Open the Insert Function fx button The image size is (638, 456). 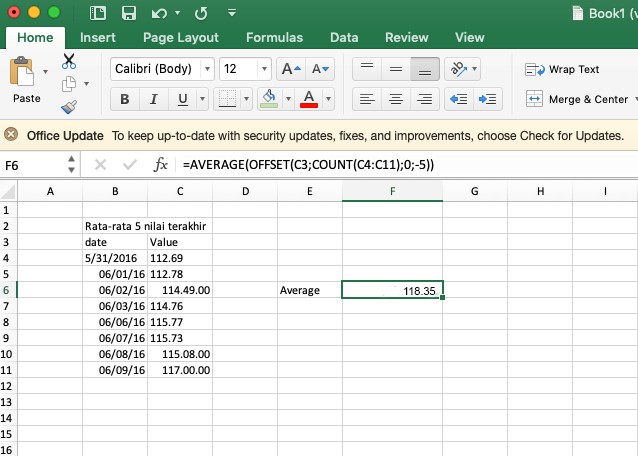160,165
